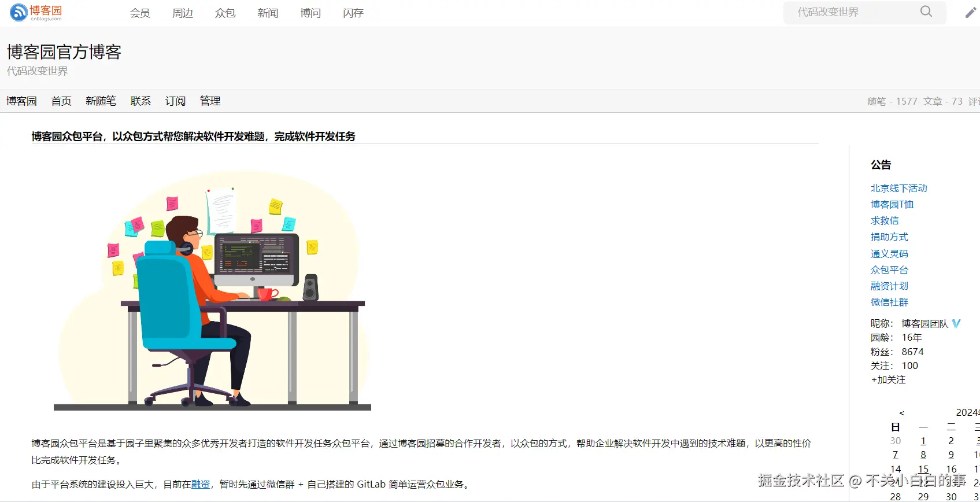The width and height of the screenshot is (980, 502).
Task: Open the 订阅 tab
Action: [175, 101]
